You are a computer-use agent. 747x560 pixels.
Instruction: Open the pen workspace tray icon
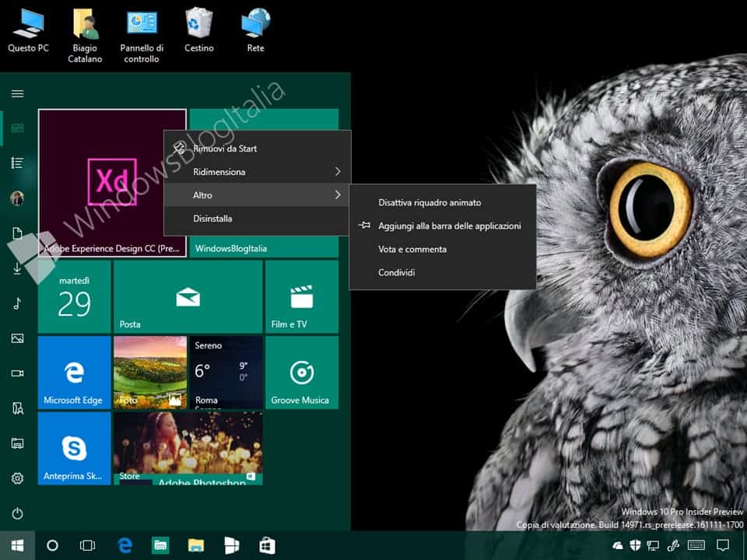(672, 545)
